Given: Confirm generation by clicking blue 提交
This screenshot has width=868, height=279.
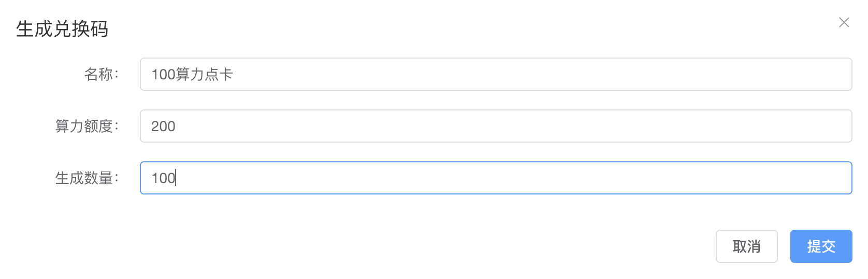Looking at the screenshot, I should 821,246.
